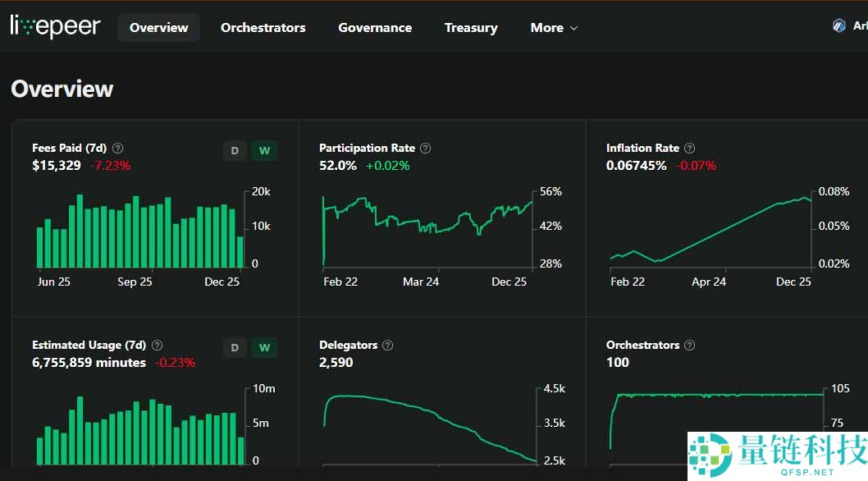Go to the Governance tab
This screenshot has width=868, height=481.
coord(375,28)
